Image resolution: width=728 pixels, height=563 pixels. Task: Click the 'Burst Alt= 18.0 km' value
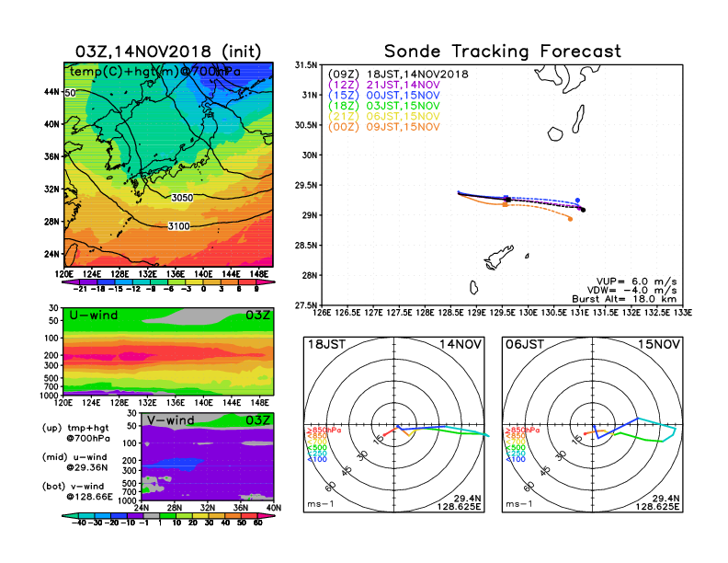pos(624,299)
